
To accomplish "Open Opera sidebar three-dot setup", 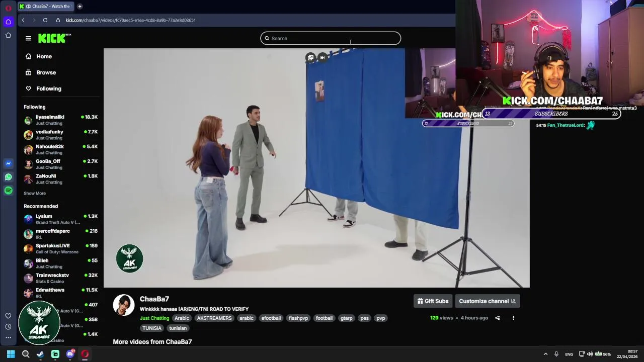I will (x=8, y=337).
